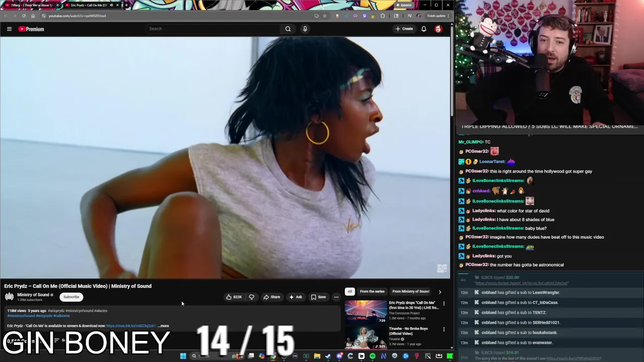This screenshot has height=362, width=644.
Task: Save the video to a playlist
Action: point(318,297)
